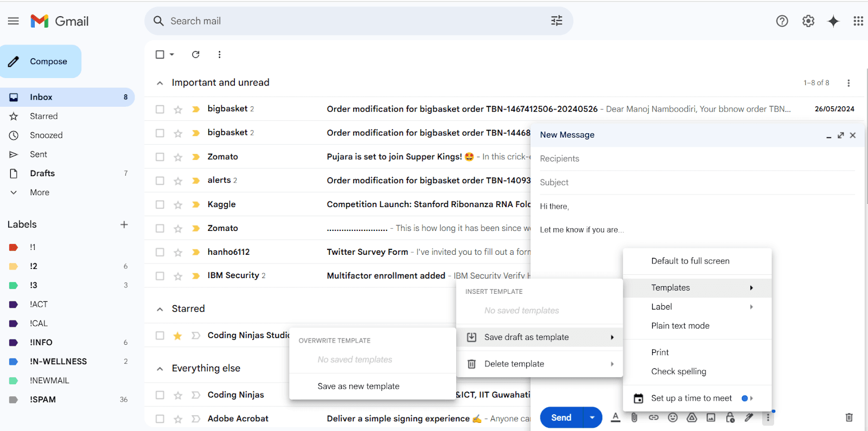Click Save as new template
The width and height of the screenshot is (868, 431).
(373, 386)
